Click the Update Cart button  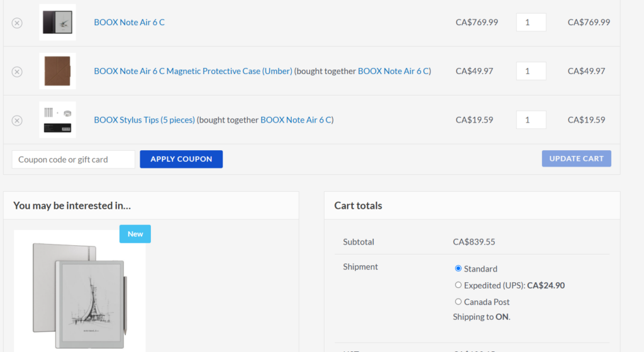[x=576, y=158]
